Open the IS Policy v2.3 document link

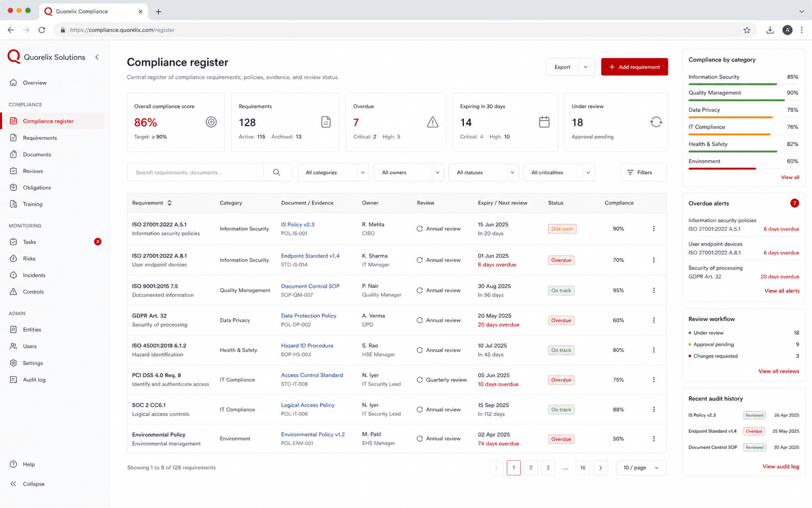click(297, 225)
